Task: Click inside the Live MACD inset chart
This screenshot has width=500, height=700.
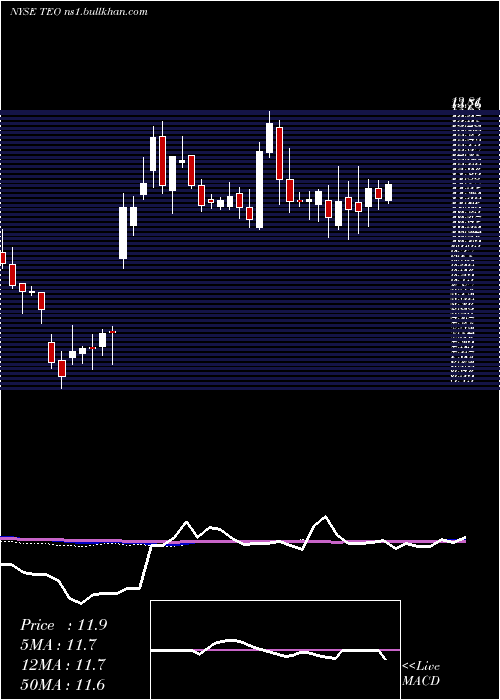Action: [x=275, y=650]
